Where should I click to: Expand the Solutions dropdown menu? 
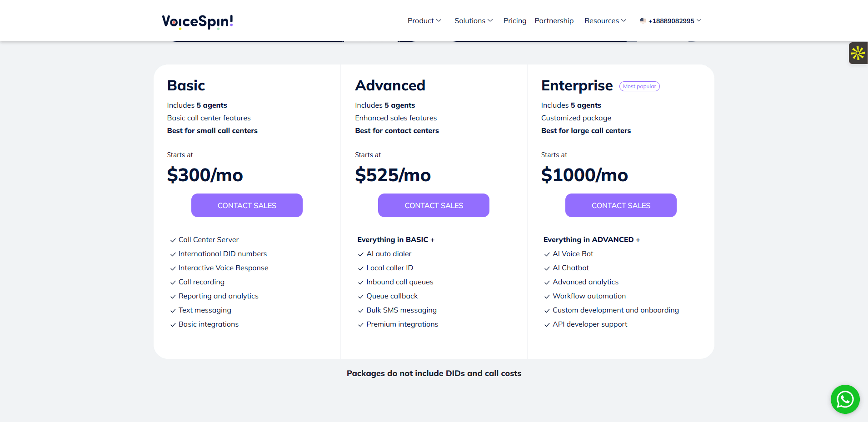coord(473,21)
